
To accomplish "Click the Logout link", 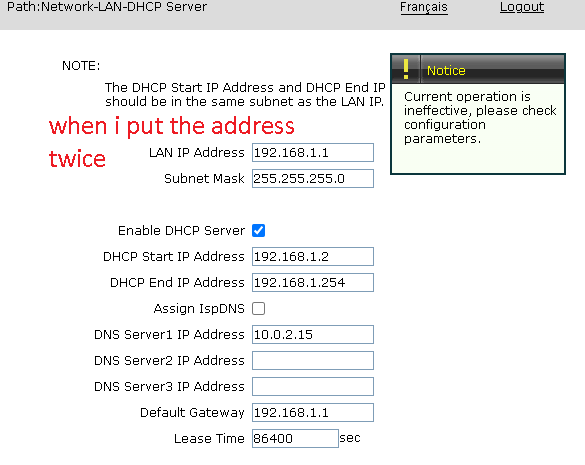I will click(x=522, y=7).
